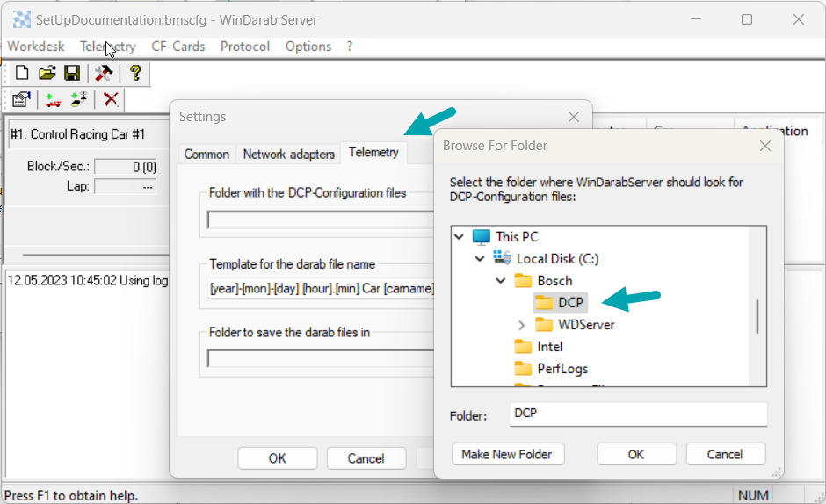
Task: Switch to the Network adapters tab
Action: [x=289, y=155]
